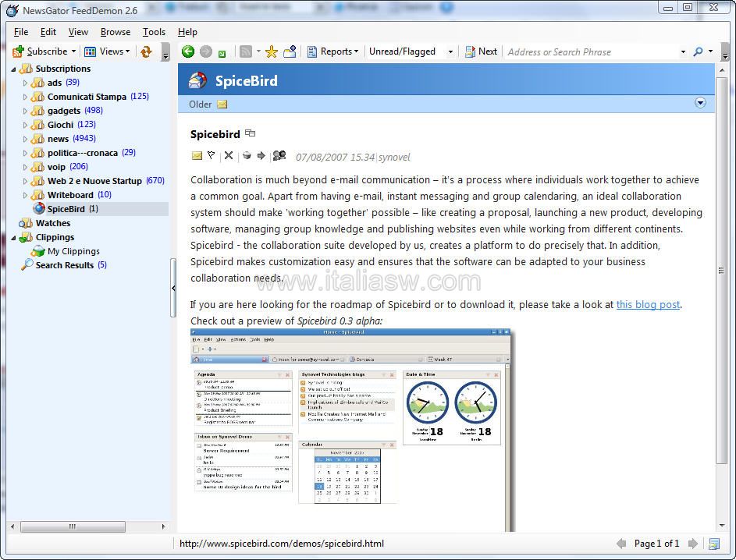736x560 pixels.
Task: Focus the Address or Search Phrase field
Action: tap(592, 51)
